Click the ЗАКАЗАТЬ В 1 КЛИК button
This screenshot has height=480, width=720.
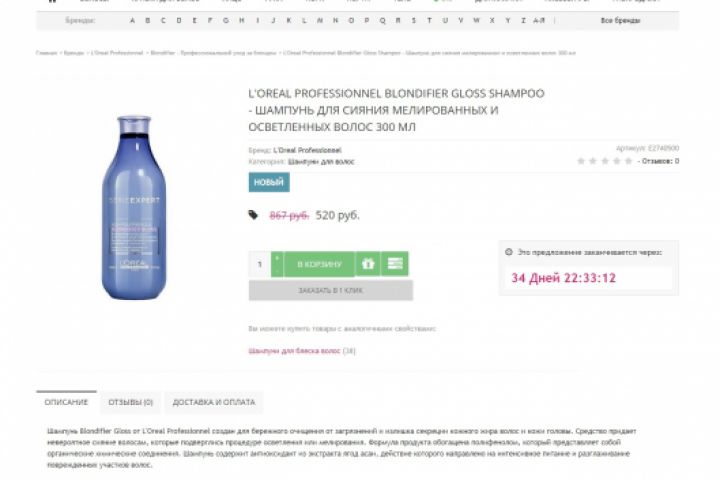click(x=331, y=290)
